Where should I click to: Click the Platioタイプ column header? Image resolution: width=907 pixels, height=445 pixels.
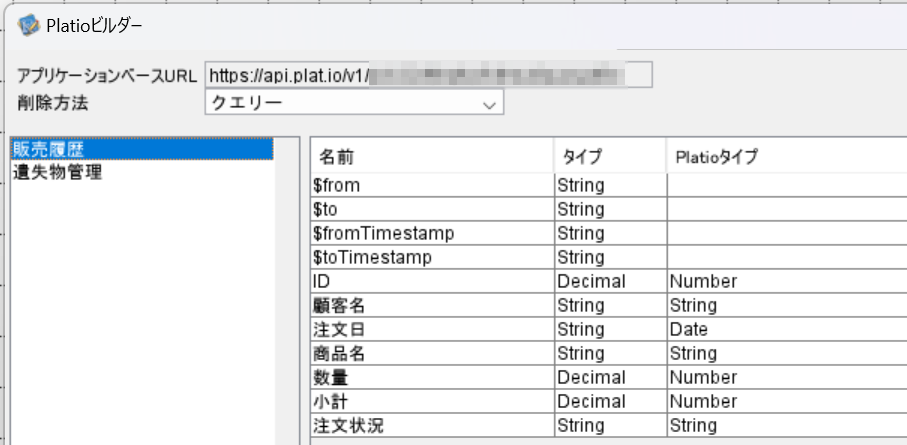(787, 156)
